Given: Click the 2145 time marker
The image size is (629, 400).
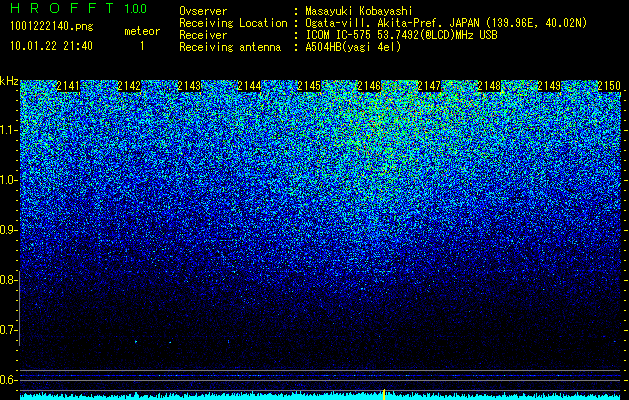Looking at the screenshot, I should click(309, 86).
